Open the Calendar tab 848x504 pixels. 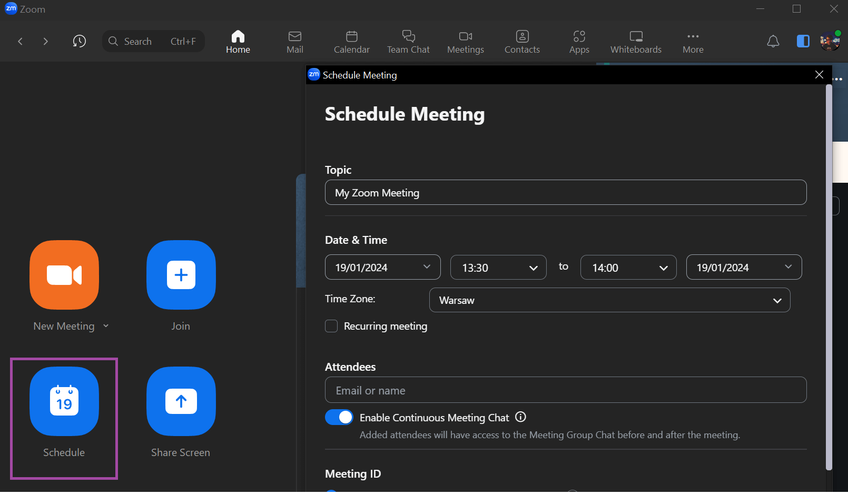coord(352,42)
